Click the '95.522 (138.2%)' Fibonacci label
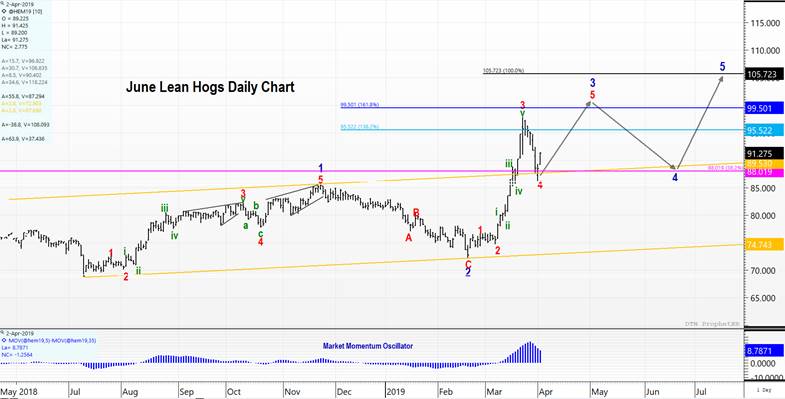This screenshot has width=785, height=399. [x=359, y=127]
